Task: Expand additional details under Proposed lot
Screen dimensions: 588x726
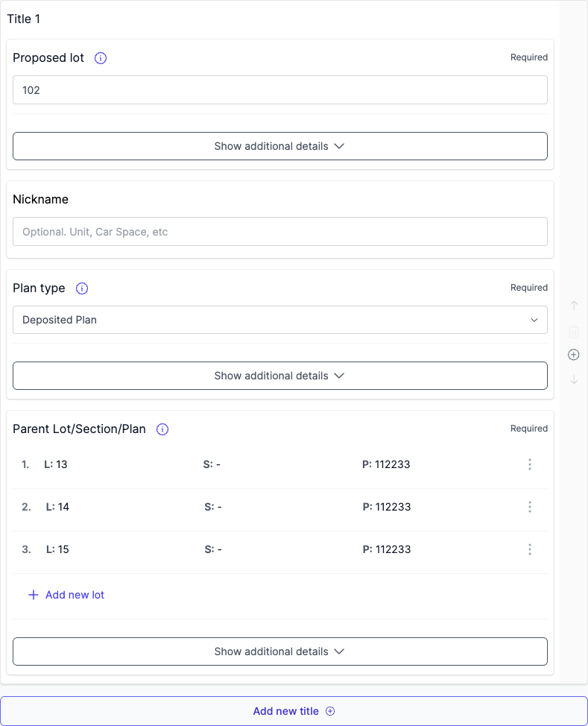Action: tap(279, 146)
